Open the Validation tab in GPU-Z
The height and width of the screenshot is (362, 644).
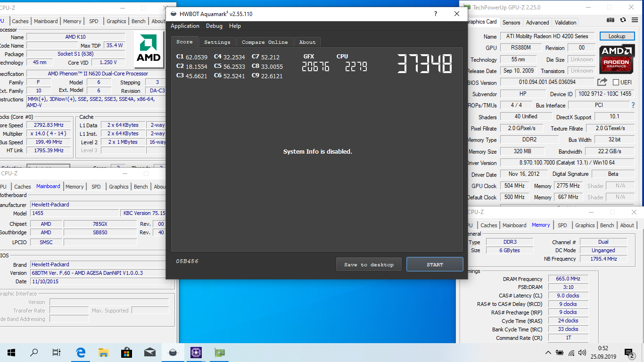pos(565,22)
